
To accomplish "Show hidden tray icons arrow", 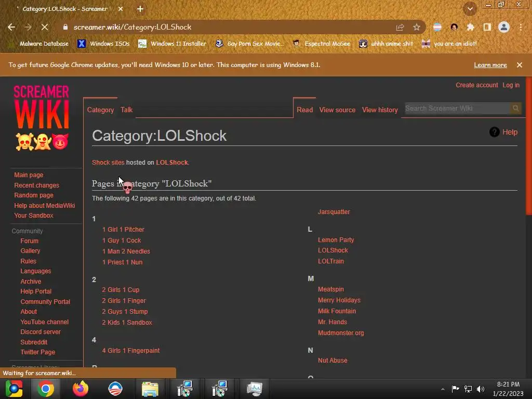I will [443, 389].
